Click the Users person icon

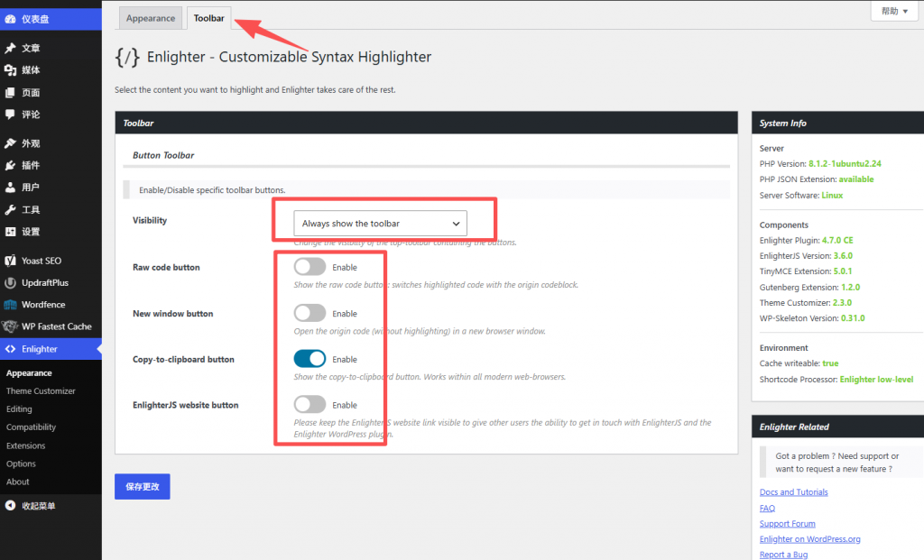click(10, 188)
